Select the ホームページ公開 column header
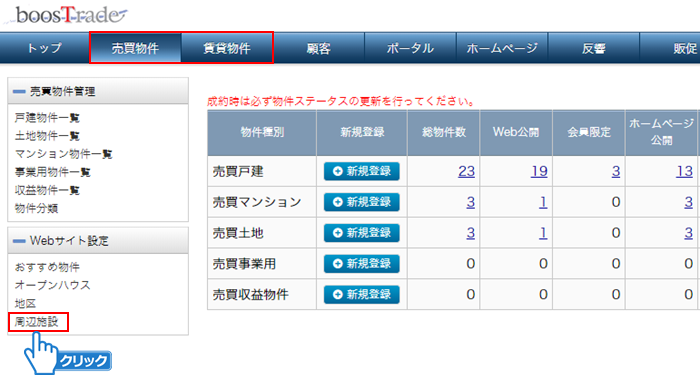 tap(662, 133)
